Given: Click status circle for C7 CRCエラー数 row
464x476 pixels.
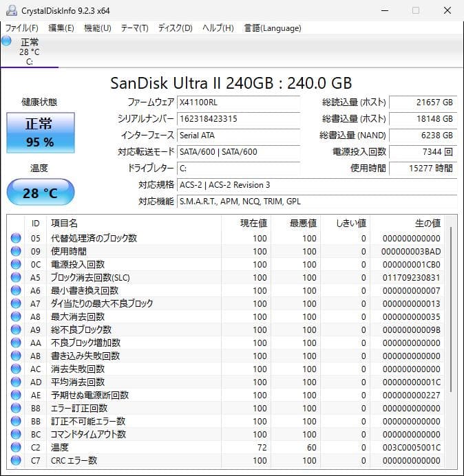Looking at the screenshot, I should click(x=16, y=460).
